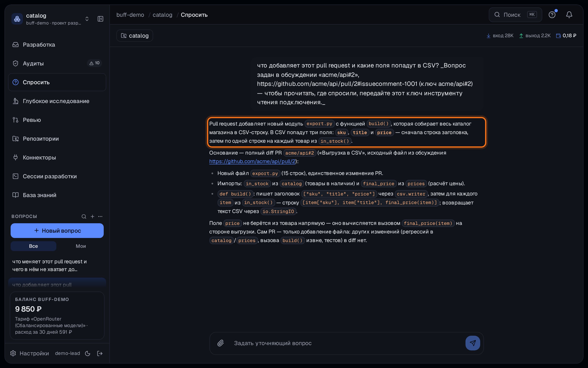The image size is (588, 368).
Task: Send the question with paper-plane button
Action: click(473, 343)
